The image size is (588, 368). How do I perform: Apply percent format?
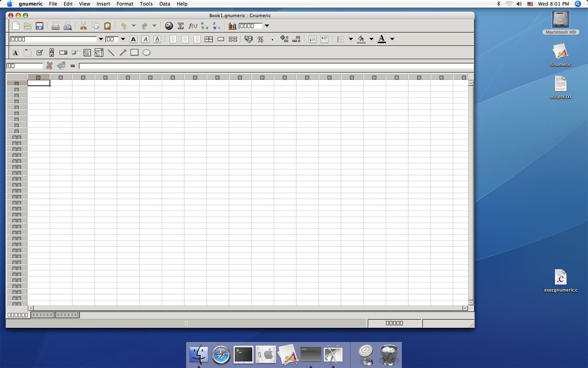(x=260, y=39)
